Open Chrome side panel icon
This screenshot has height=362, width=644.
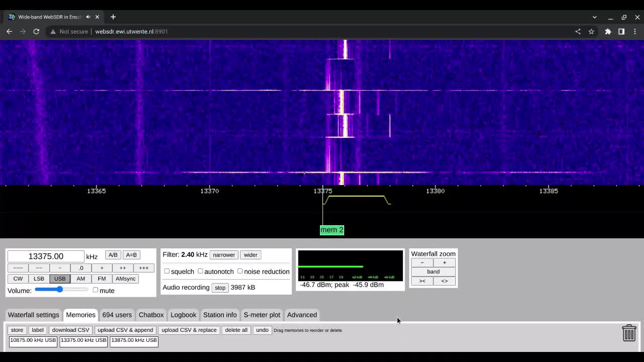[621, 31]
